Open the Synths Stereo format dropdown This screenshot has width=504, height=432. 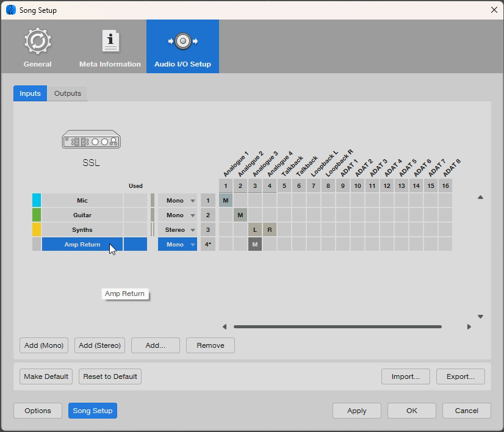(x=178, y=230)
